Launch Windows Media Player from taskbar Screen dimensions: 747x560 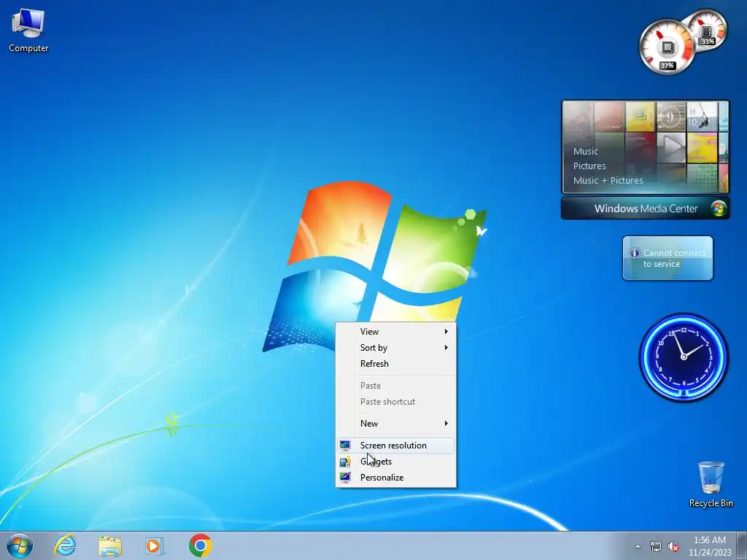155,545
